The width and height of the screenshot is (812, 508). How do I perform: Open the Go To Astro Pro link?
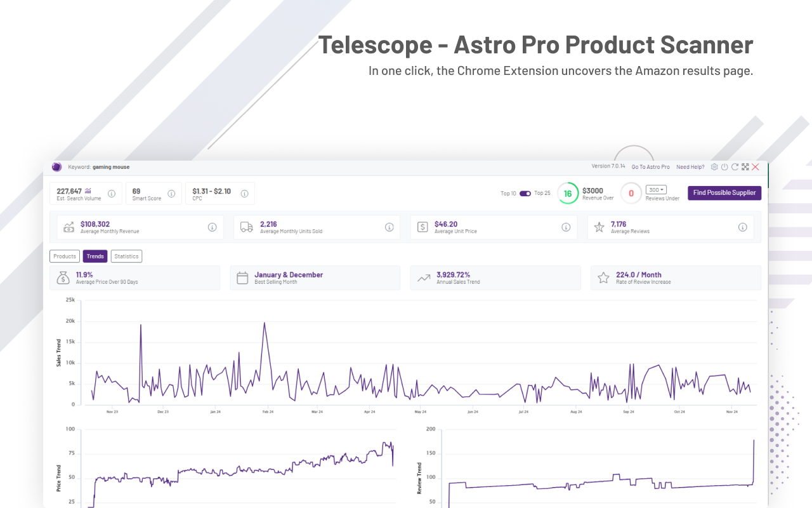(650, 166)
